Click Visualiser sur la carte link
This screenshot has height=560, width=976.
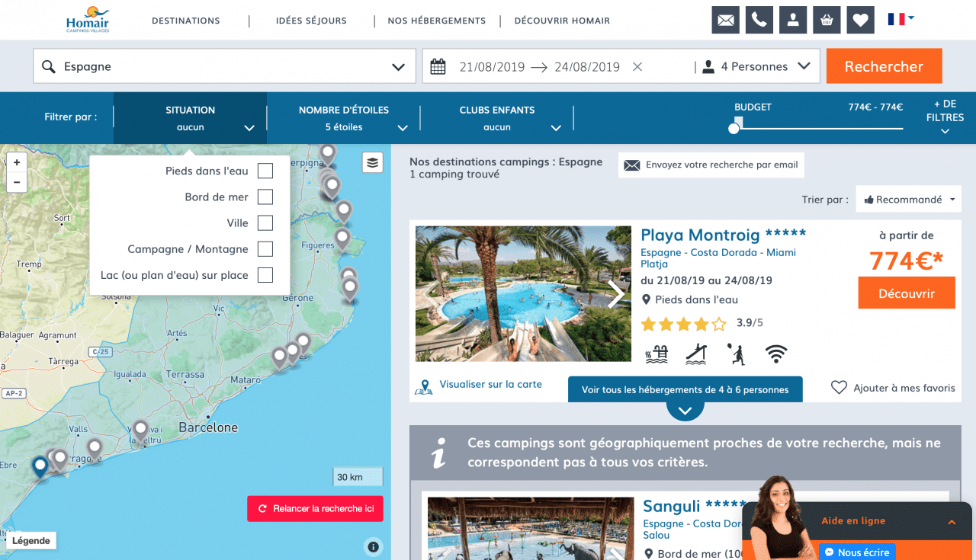tap(491, 385)
